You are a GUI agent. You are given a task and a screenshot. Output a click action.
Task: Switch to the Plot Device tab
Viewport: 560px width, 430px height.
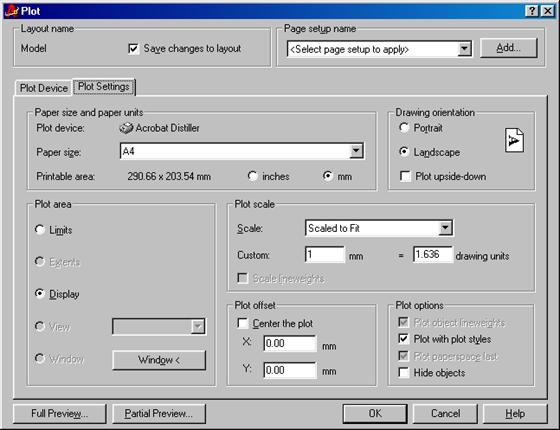(x=44, y=88)
